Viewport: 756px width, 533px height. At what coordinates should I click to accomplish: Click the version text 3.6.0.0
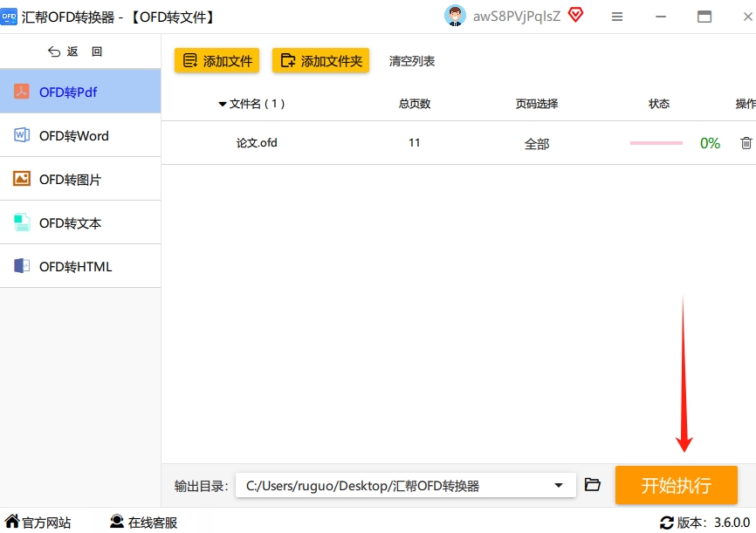click(x=732, y=523)
